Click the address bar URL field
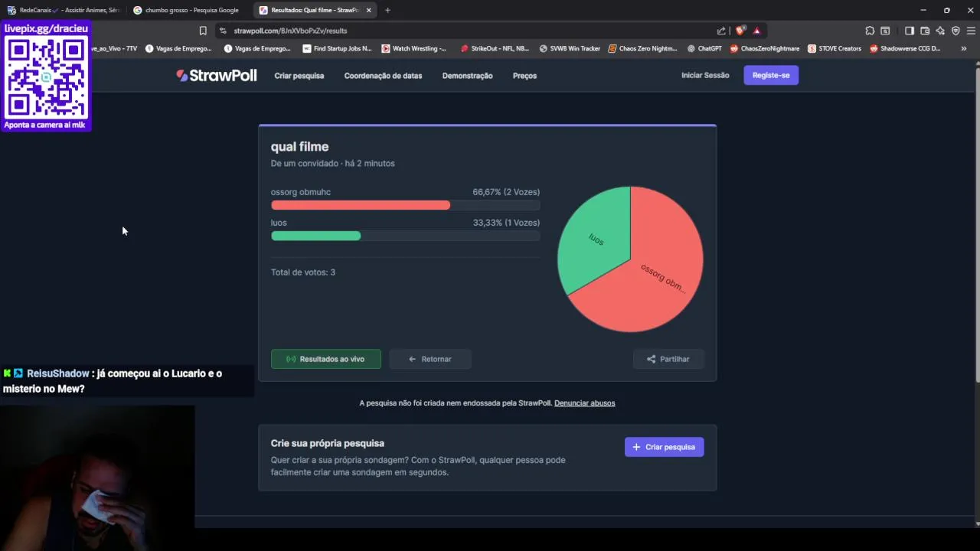 (467, 31)
